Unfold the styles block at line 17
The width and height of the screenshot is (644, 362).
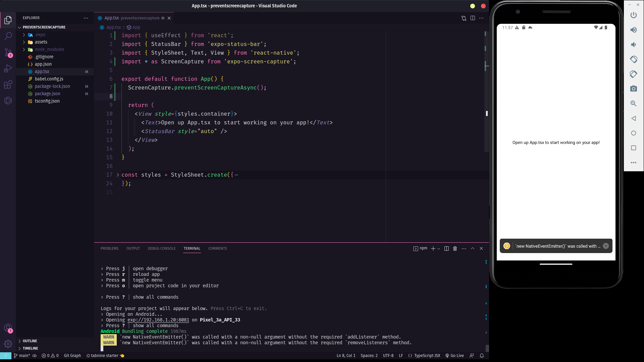(118, 175)
